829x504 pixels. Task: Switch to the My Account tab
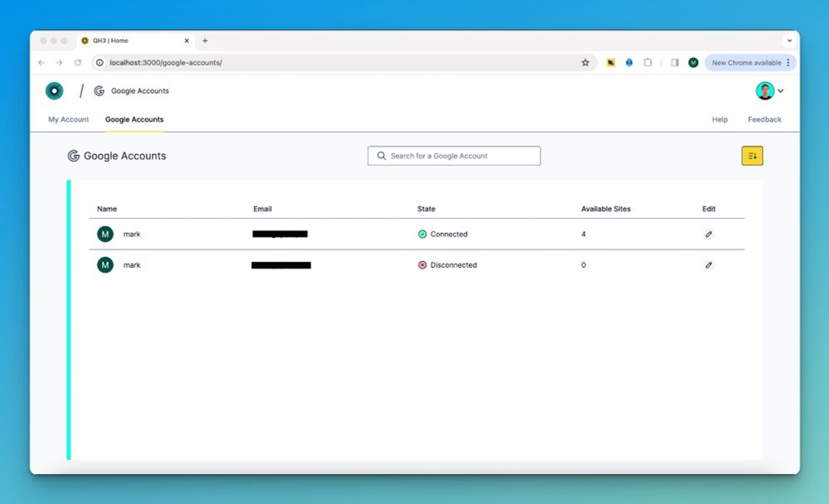click(x=68, y=119)
